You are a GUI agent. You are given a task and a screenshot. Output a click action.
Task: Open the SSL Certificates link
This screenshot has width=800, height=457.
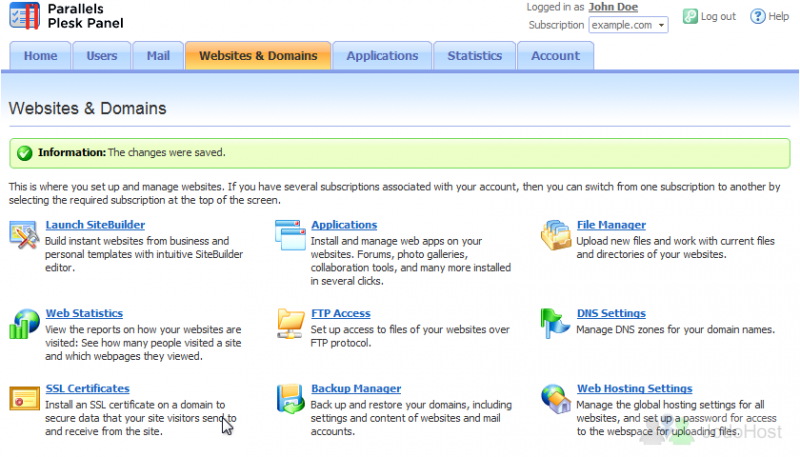[87, 388]
